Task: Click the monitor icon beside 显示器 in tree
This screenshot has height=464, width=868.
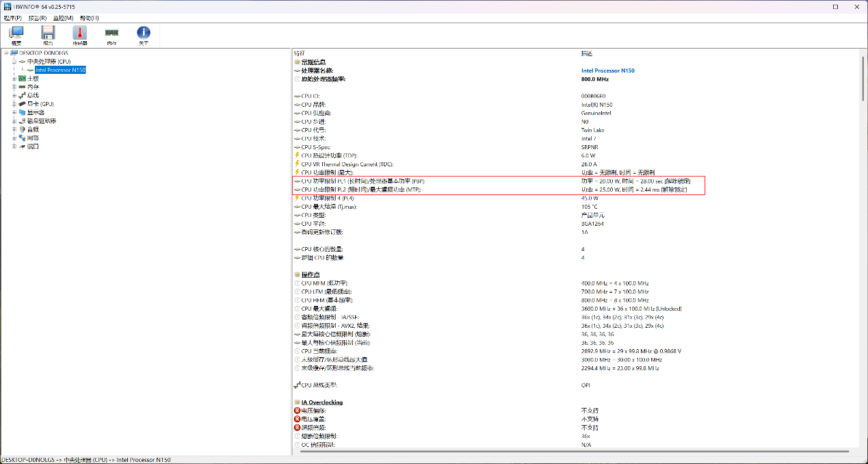Action: 22,112
